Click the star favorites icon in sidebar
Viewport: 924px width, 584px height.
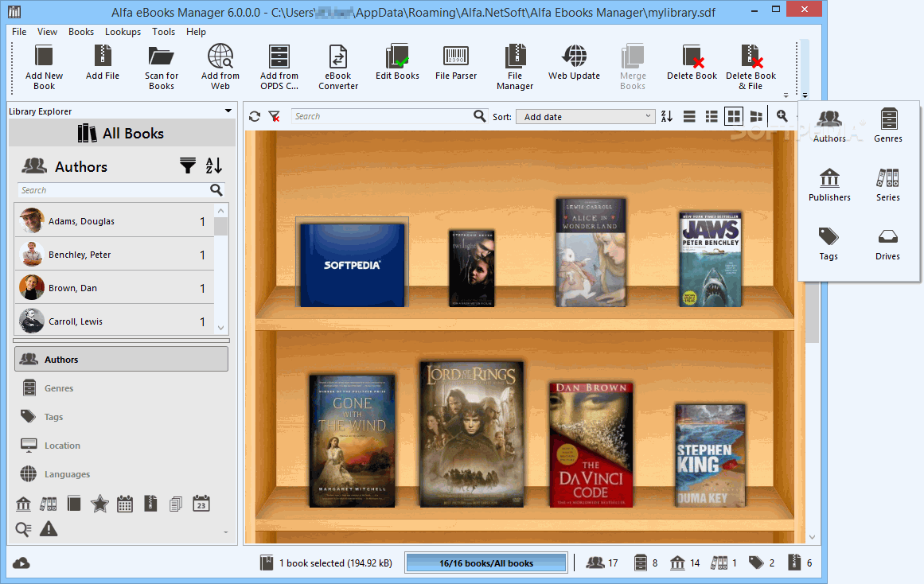99,504
